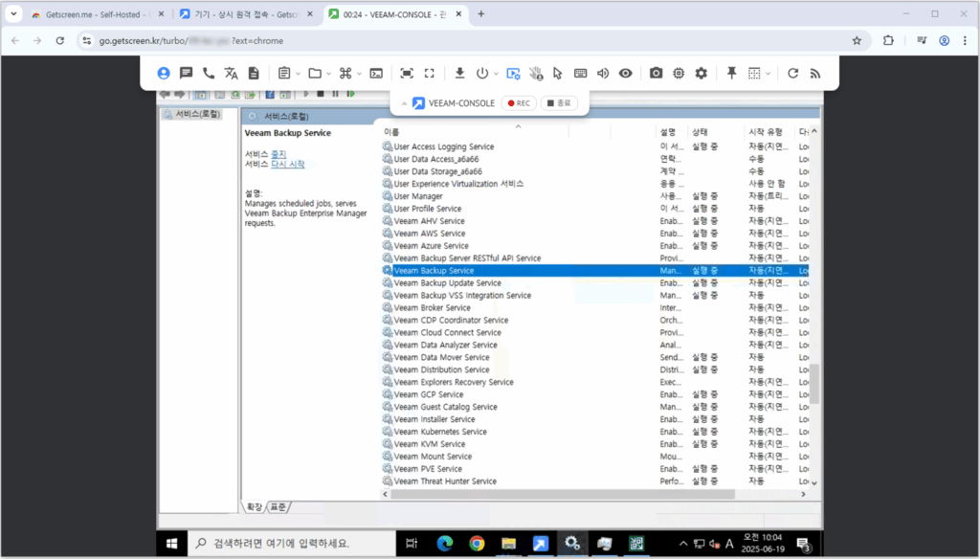Reconnect using the refresh arrow icon

pyautogui.click(x=792, y=73)
